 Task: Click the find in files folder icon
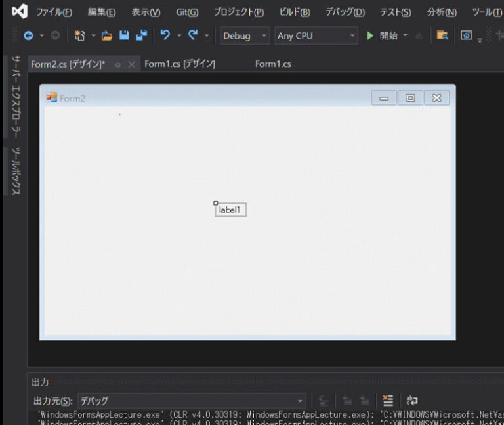(442, 35)
